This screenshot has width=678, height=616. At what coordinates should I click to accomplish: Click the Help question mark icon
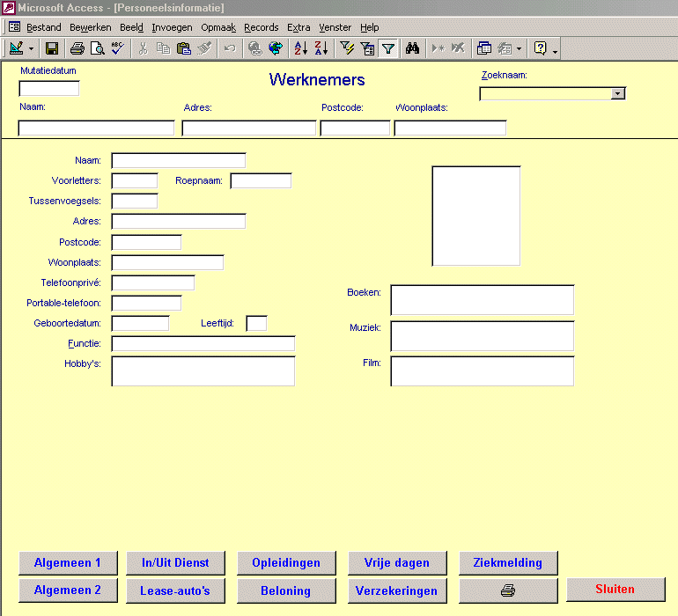point(541,48)
